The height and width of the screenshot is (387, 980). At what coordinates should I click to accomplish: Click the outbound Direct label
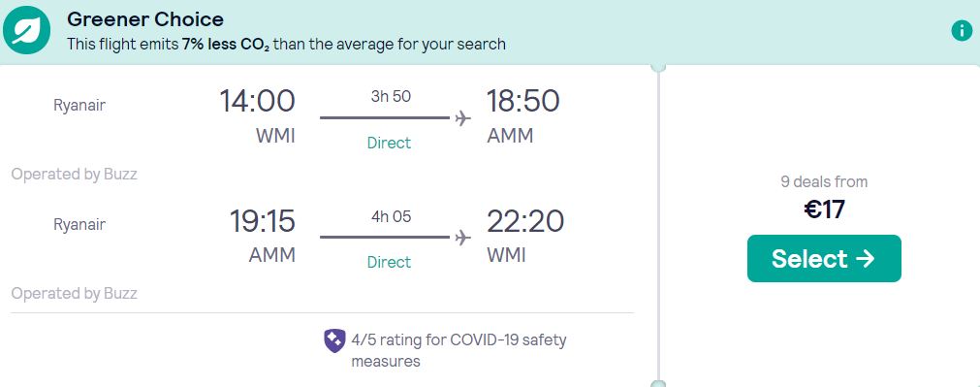(389, 144)
